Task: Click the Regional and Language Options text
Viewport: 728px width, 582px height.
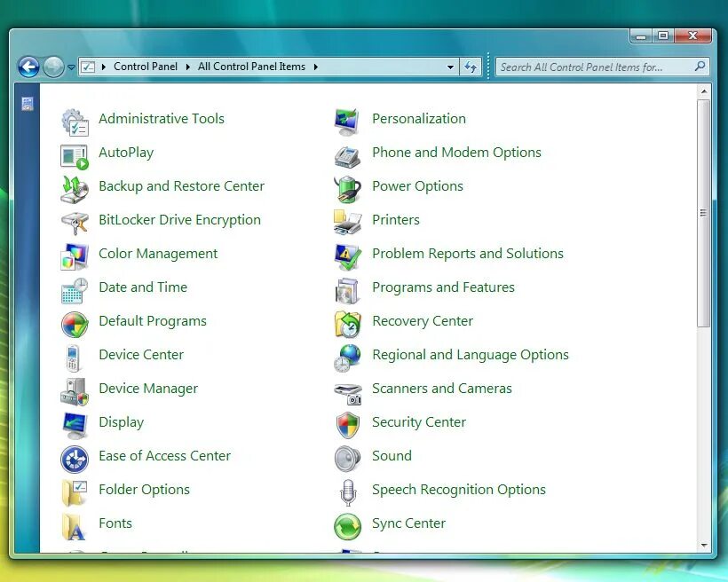Action: tap(471, 355)
